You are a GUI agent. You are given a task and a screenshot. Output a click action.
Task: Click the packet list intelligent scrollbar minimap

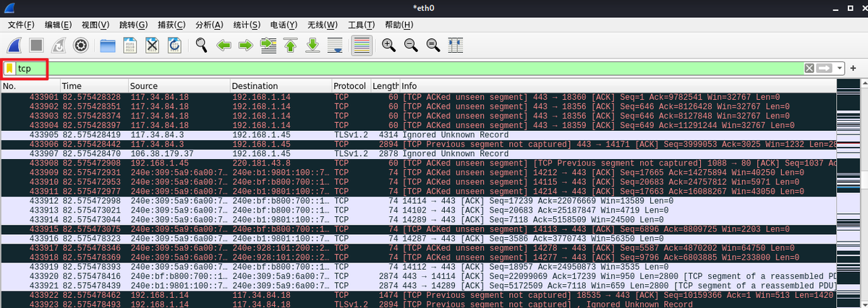pos(851,188)
